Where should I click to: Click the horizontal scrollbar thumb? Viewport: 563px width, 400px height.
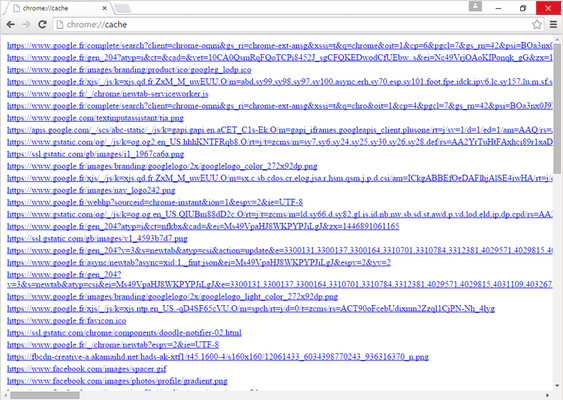pyautogui.click(x=45, y=395)
